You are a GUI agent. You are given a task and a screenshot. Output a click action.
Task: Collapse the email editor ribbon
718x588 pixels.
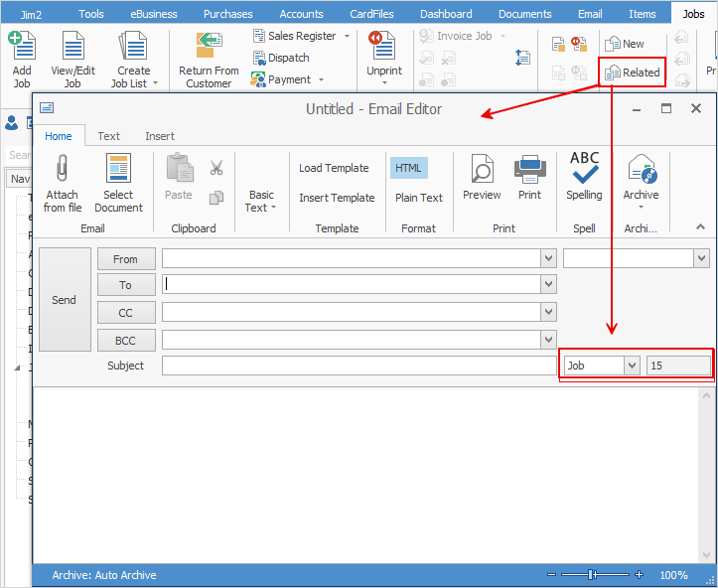[x=700, y=226]
